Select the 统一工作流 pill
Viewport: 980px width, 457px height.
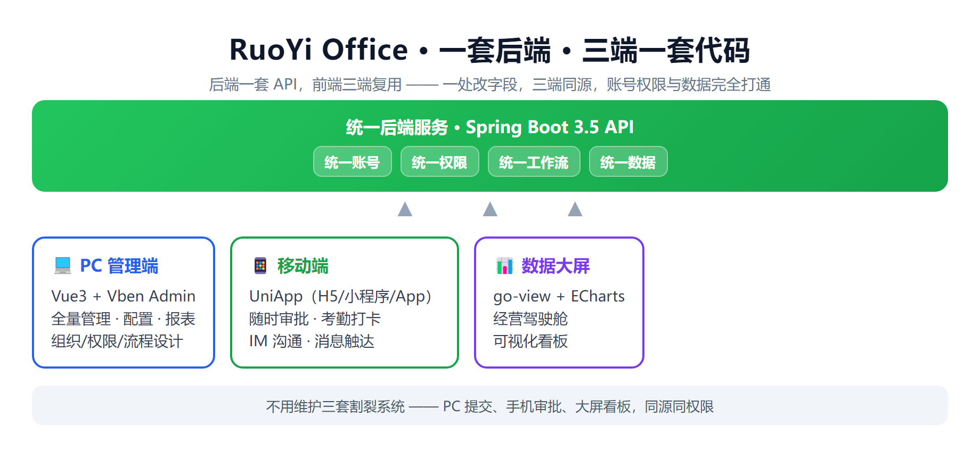[x=534, y=161]
